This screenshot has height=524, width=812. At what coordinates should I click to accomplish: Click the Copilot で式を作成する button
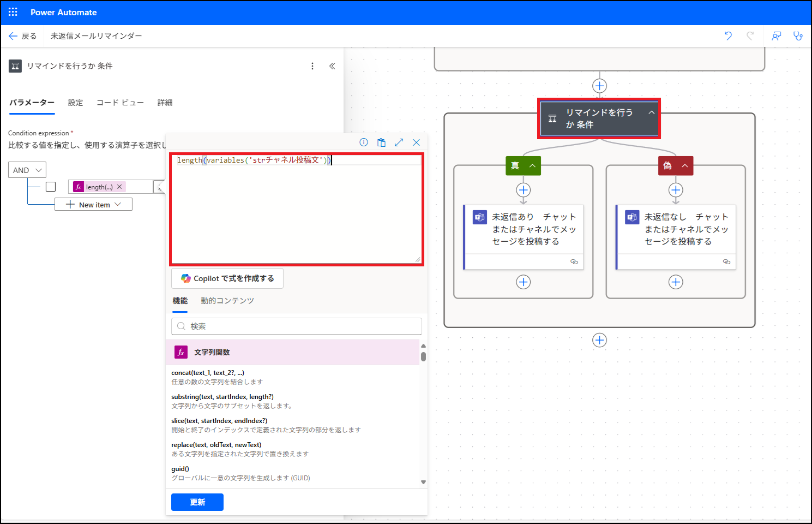point(227,278)
